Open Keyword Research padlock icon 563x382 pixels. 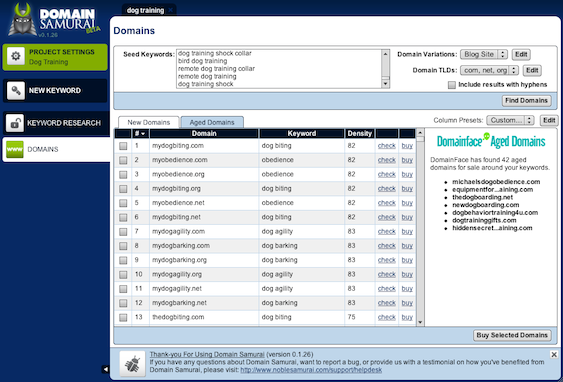(x=15, y=123)
